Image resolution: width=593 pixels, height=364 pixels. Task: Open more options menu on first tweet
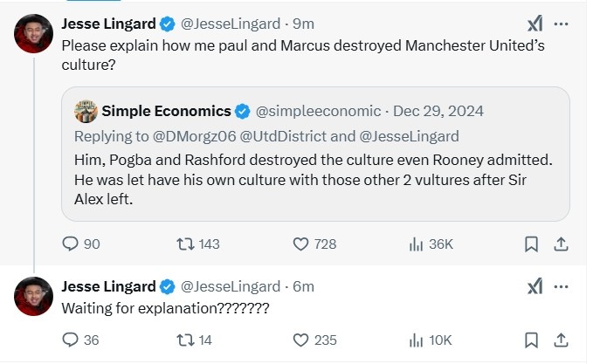coord(562,23)
